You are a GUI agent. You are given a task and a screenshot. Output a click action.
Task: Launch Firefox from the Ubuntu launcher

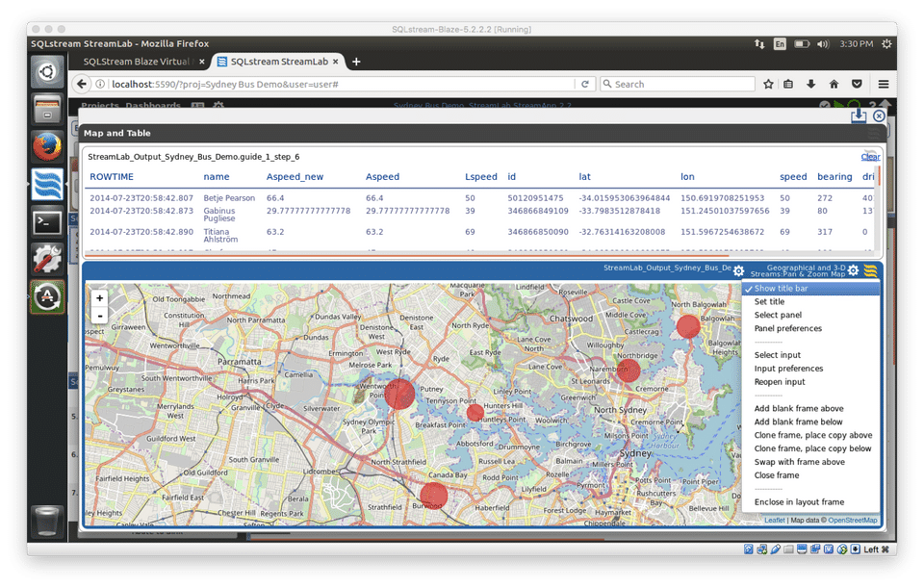(x=47, y=146)
